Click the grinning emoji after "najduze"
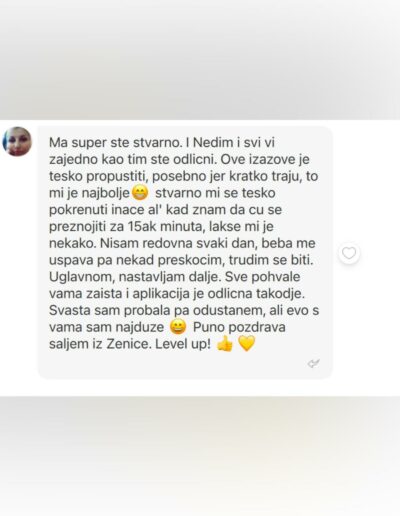Screen dimensions: 400x516 click(178, 327)
